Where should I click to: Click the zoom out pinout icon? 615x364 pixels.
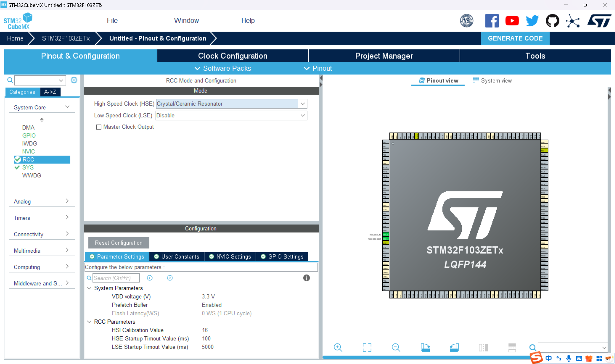(x=396, y=347)
